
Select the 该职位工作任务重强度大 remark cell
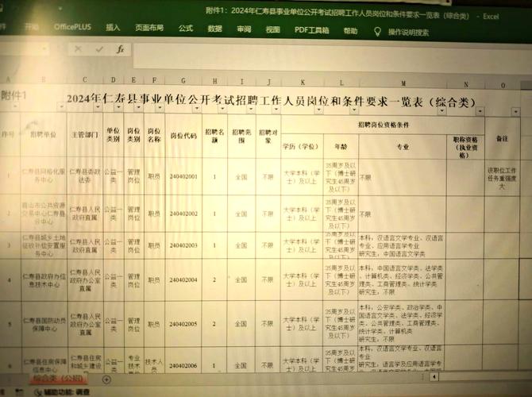click(502, 178)
